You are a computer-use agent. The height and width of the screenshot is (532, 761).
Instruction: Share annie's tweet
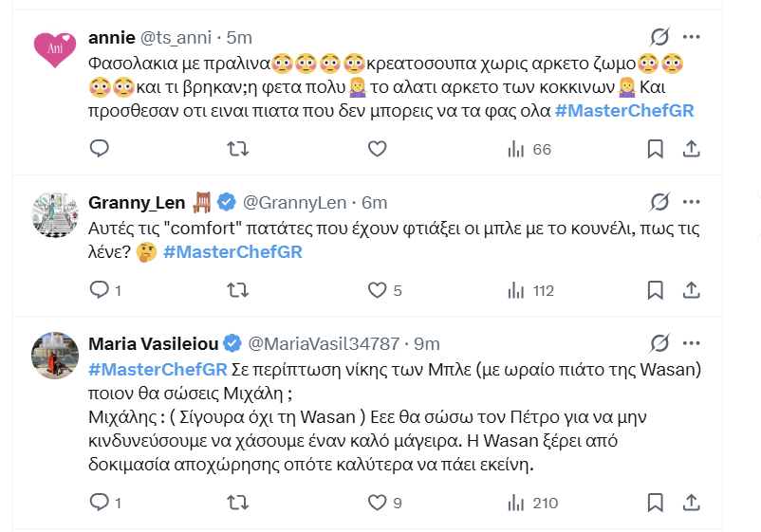691,149
